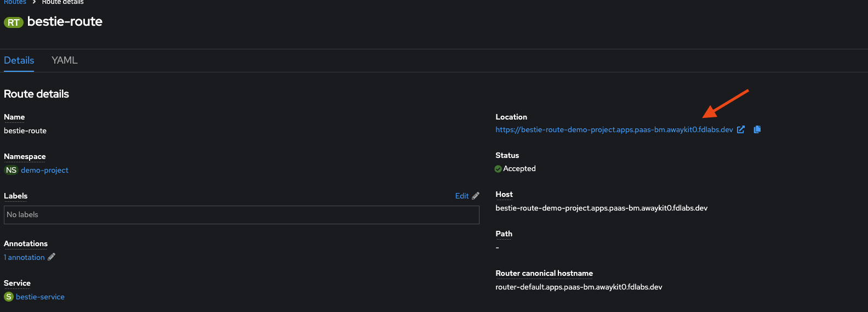The height and width of the screenshot is (312, 868).
Task: Select the host value bestie-route-demo-project.apps.paas-bm.awaykit0.fdlabs.dev
Action: click(x=602, y=208)
